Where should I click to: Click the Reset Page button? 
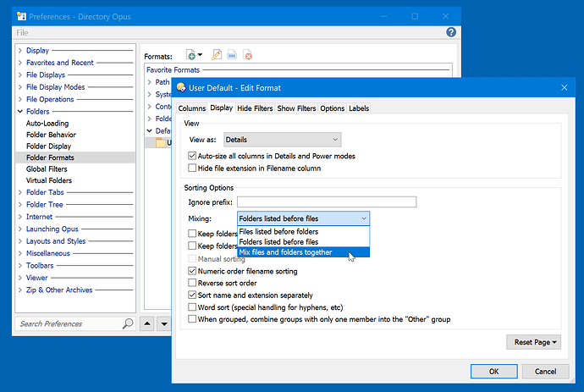pos(533,342)
